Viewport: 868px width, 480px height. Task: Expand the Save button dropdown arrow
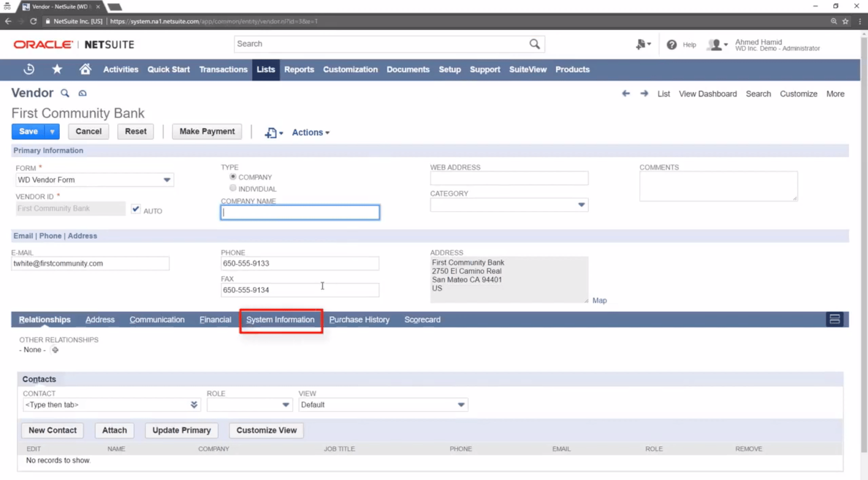click(52, 132)
